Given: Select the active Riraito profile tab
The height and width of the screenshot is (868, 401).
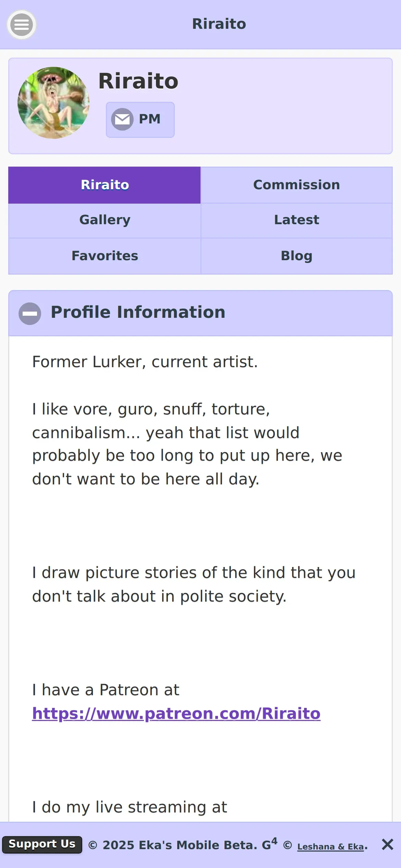Looking at the screenshot, I should point(105,185).
